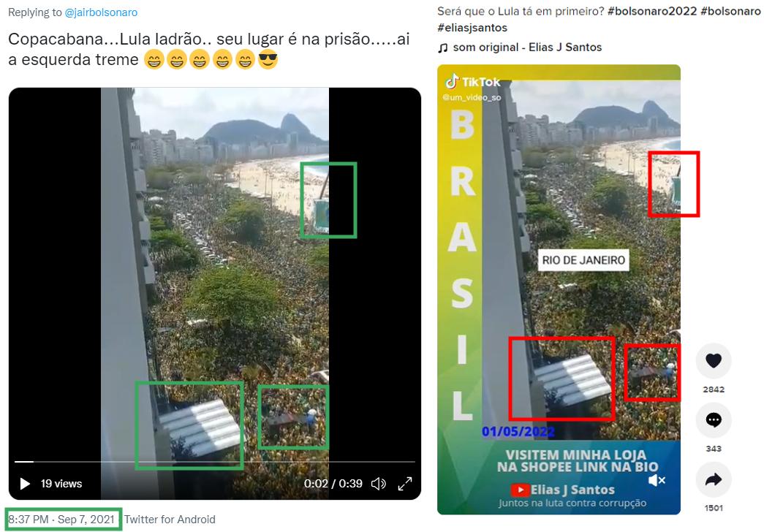
Task: Open som original - Elias J Santos sound
Action: pyautogui.click(x=527, y=47)
